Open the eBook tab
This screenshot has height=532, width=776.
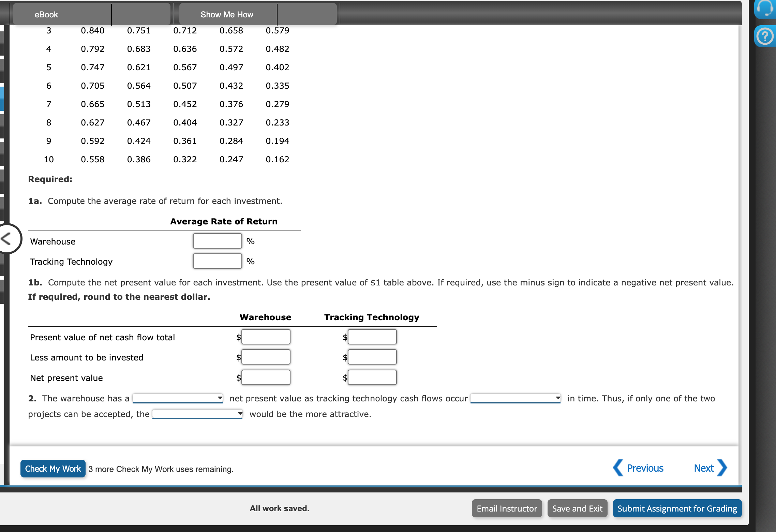(x=46, y=14)
